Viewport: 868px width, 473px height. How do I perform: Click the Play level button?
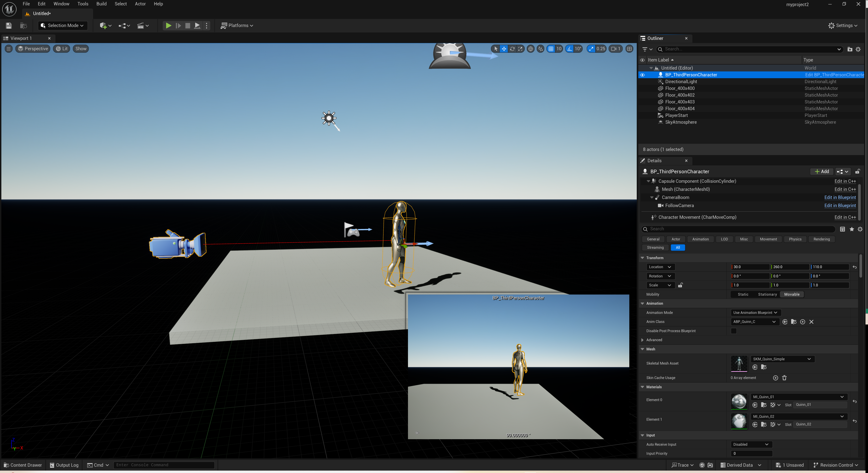pyautogui.click(x=168, y=26)
